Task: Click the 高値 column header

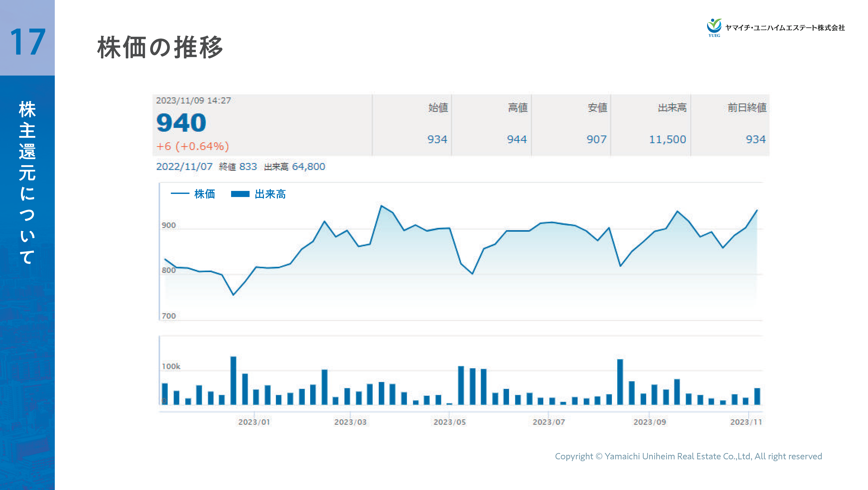Action: (x=518, y=108)
